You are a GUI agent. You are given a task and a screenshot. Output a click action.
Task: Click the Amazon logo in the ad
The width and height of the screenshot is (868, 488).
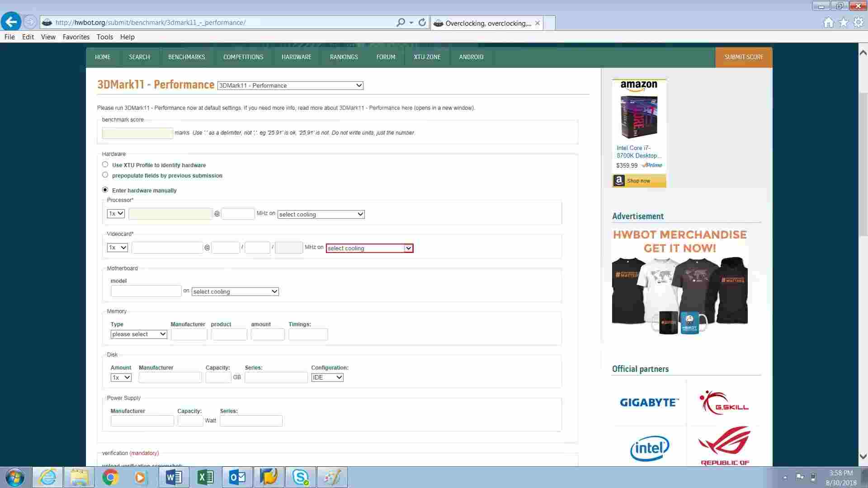(639, 85)
